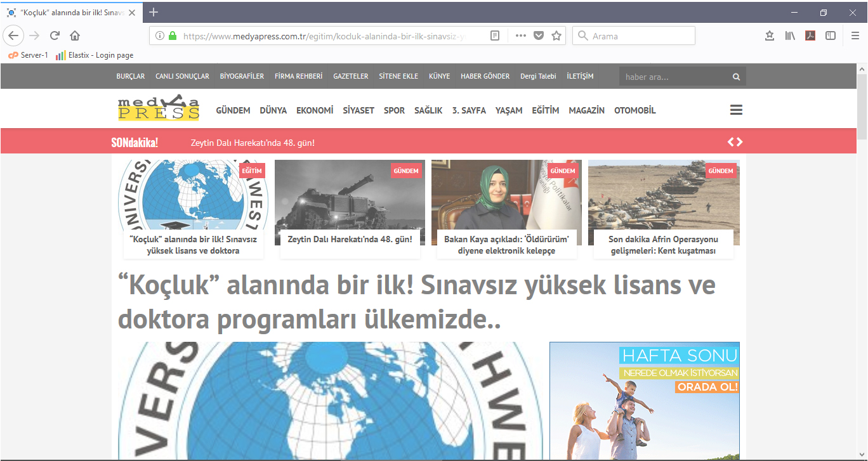Open BURÇLAR in top bar
The height and width of the screenshot is (461, 868).
pyautogui.click(x=131, y=76)
